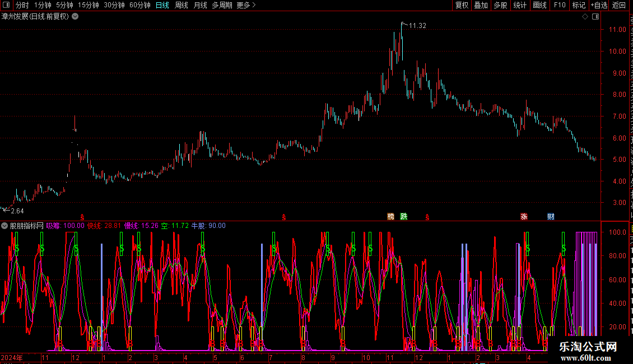The width and height of the screenshot is (633, 364).
Task: Click the 叠加 overlay button
Action: pyautogui.click(x=481, y=5)
